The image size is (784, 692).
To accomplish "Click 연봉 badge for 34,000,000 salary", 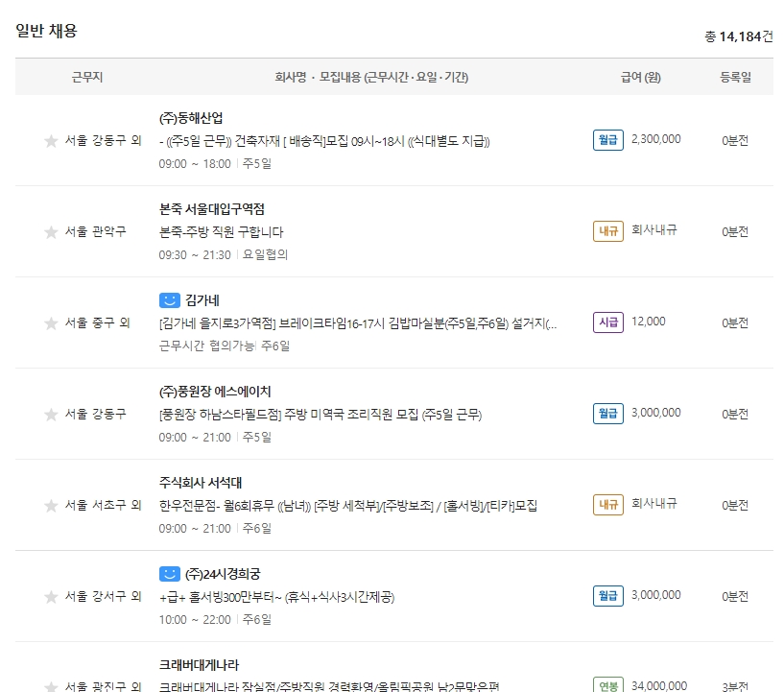I will 608,685.
